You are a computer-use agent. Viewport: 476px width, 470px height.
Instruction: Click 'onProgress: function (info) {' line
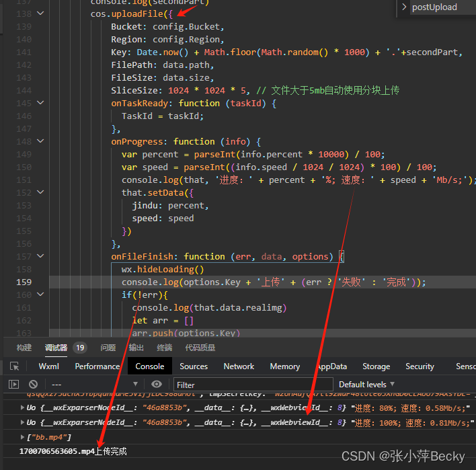click(186, 141)
